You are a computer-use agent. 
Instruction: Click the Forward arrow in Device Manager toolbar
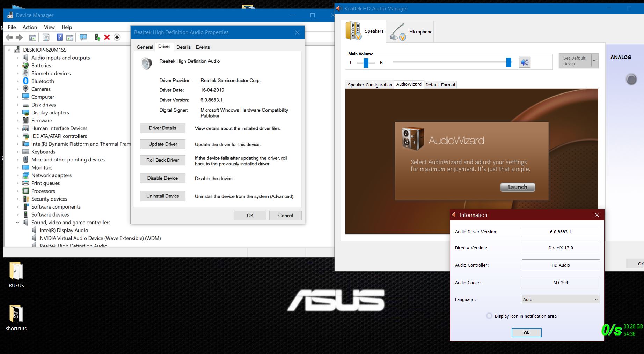[19, 37]
